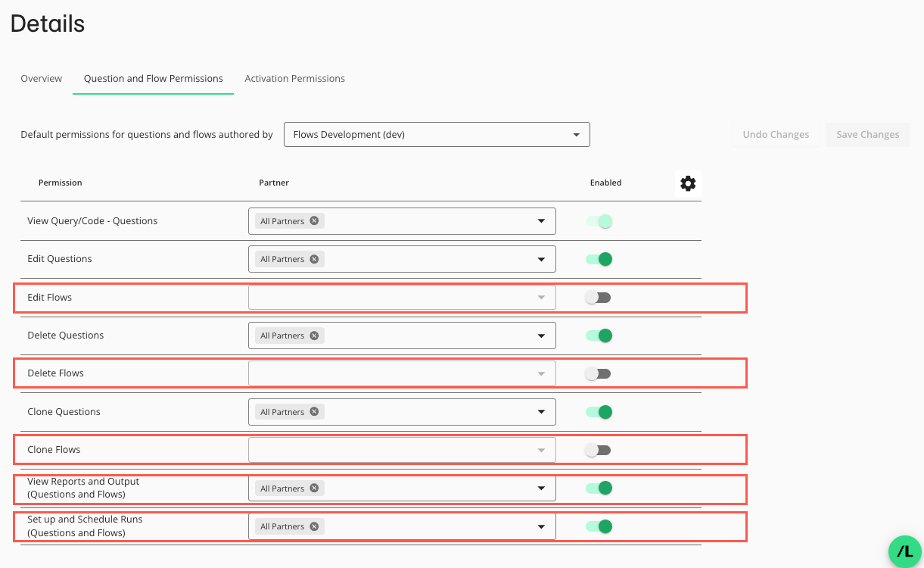This screenshot has width=924, height=568.
Task: Switch to the Overview tab
Action: [x=41, y=79]
